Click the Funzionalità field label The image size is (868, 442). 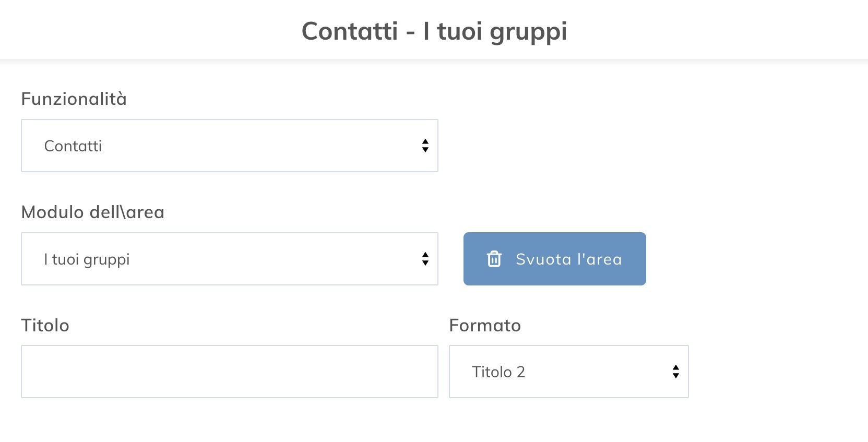pos(74,98)
